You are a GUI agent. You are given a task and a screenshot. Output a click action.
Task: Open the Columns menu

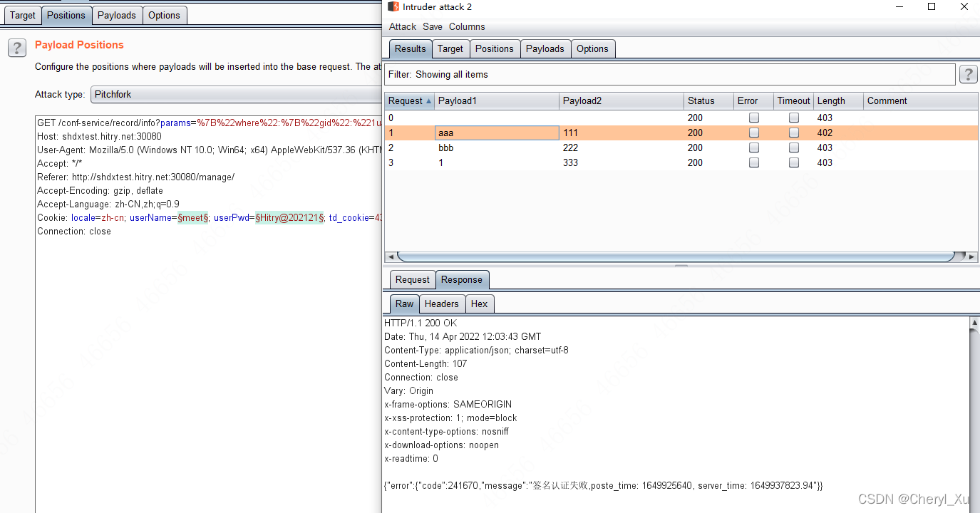click(467, 27)
